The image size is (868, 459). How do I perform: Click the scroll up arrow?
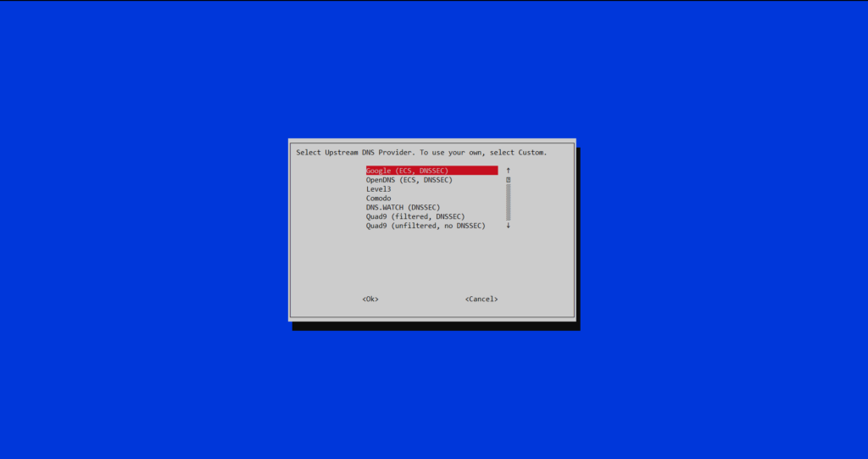(508, 171)
